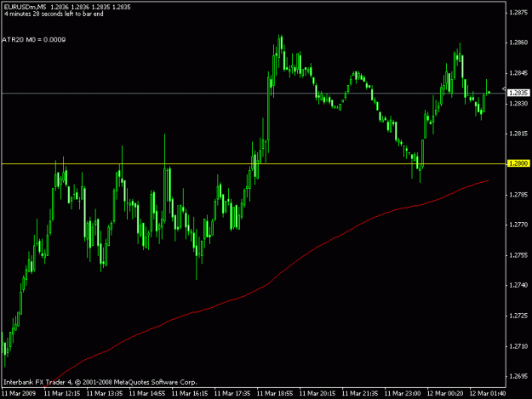This screenshot has width=532, height=399.
Task: Click the 1.2830 price scale value
Action: coord(518,104)
